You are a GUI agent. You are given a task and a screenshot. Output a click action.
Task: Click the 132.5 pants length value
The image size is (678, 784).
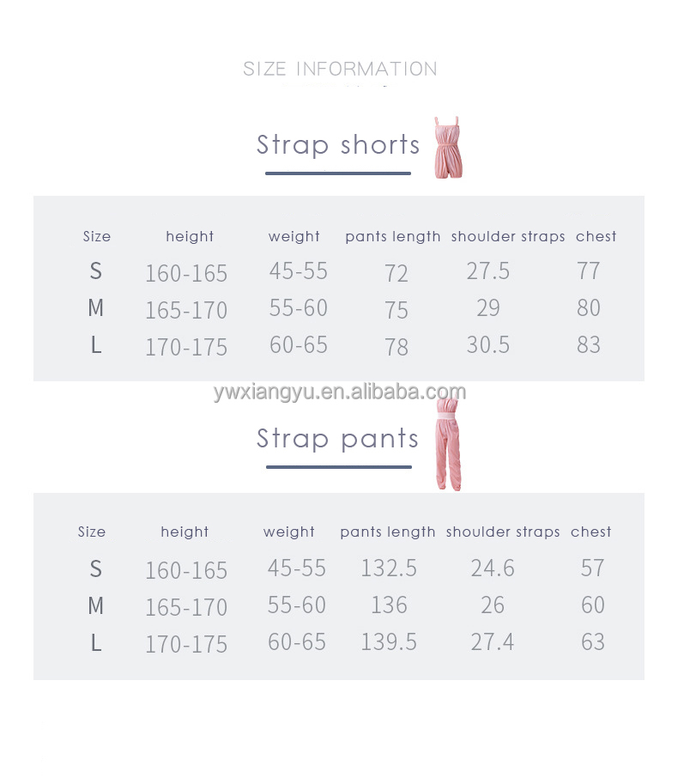(x=389, y=568)
